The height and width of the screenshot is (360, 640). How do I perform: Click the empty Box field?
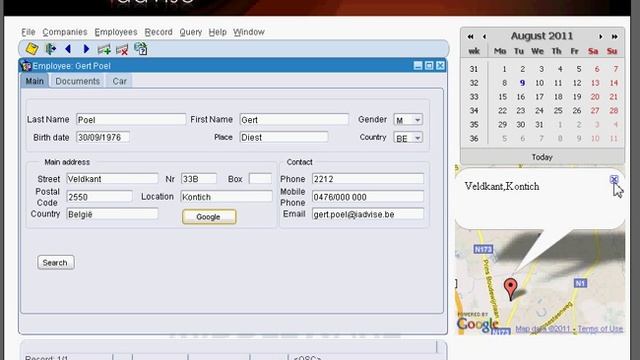coord(260,179)
